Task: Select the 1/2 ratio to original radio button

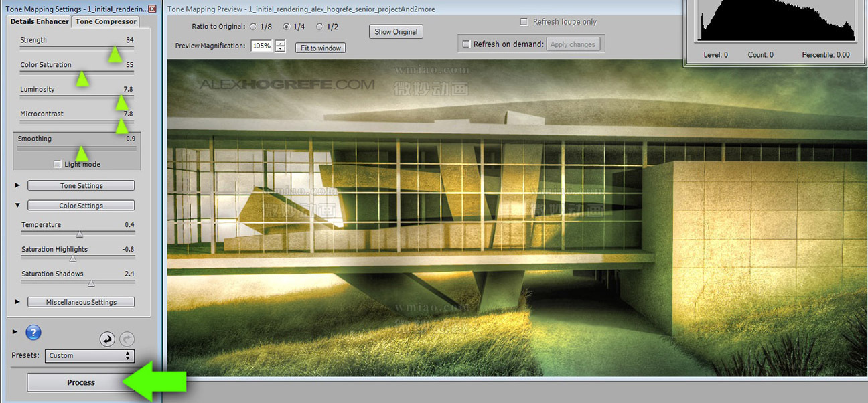Action: point(319,27)
